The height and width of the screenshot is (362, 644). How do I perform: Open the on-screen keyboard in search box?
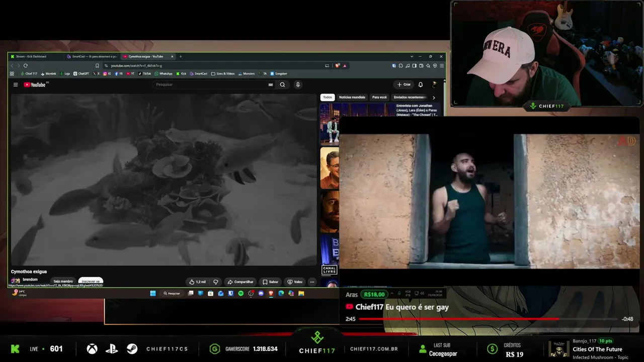[271, 84]
